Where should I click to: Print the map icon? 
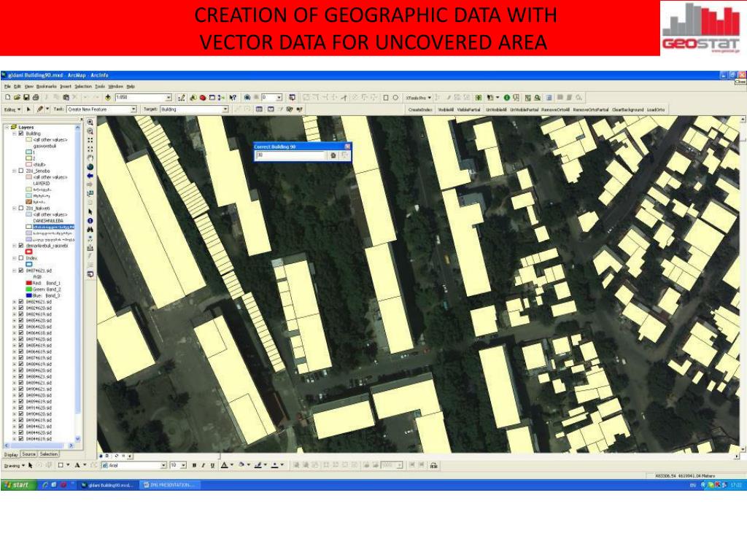tap(35, 98)
